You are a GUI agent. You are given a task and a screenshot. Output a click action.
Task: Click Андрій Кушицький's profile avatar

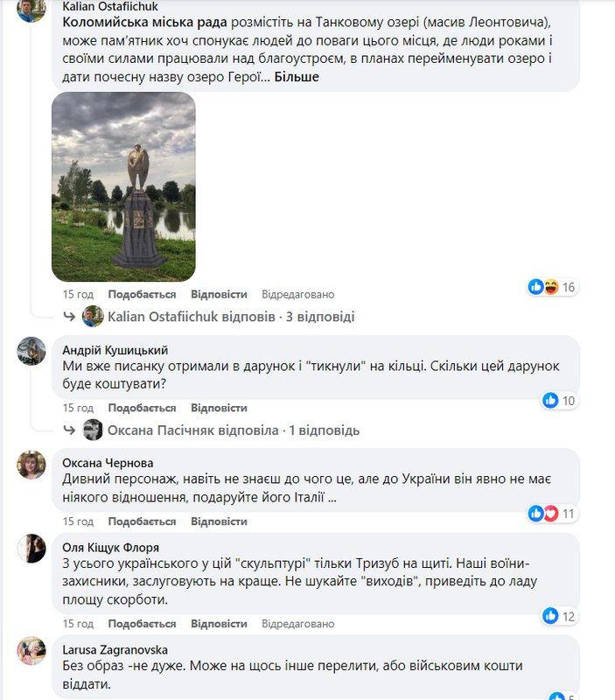[x=31, y=352]
